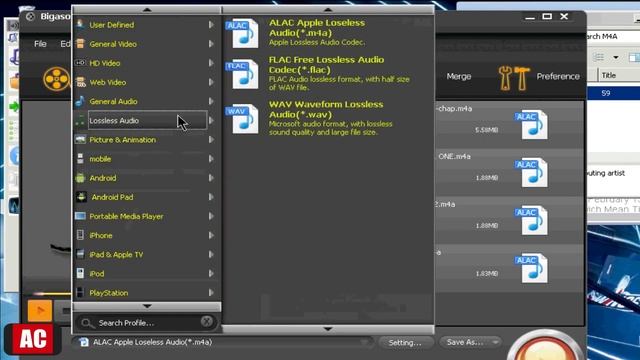The width and height of the screenshot is (640, 360).
Task: Click the FLAC Free Lossless Audio Codec title
Action: (x=327, y=64)
